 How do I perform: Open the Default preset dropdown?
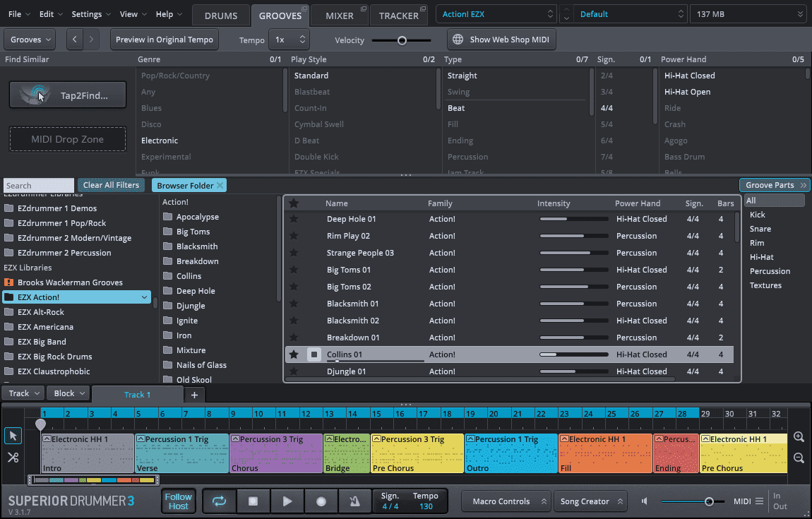[x=631, y=14]
